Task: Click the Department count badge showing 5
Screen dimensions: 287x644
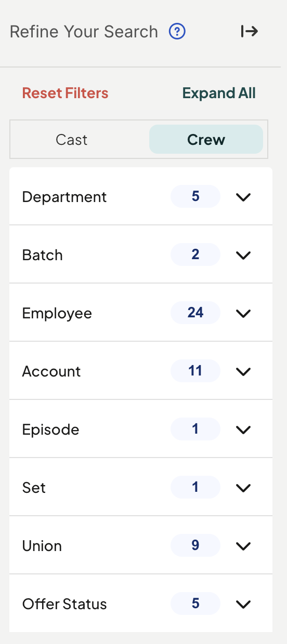Action: point(195,197)
